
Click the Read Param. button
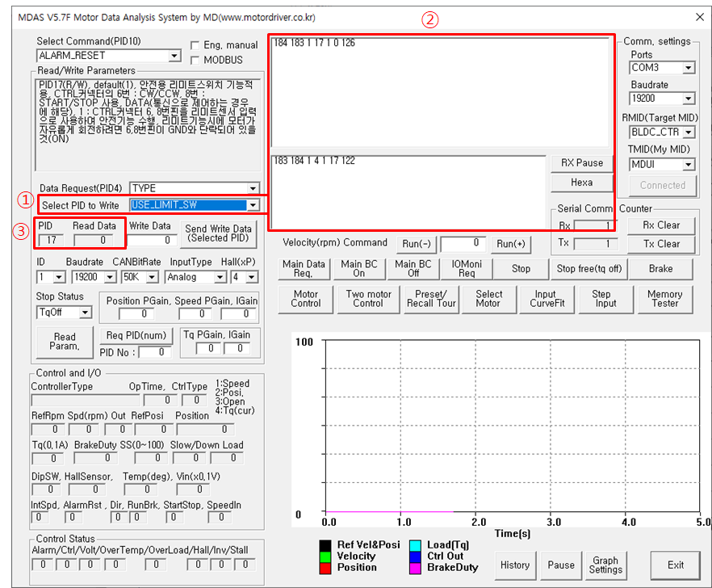(x=65, y=342)
